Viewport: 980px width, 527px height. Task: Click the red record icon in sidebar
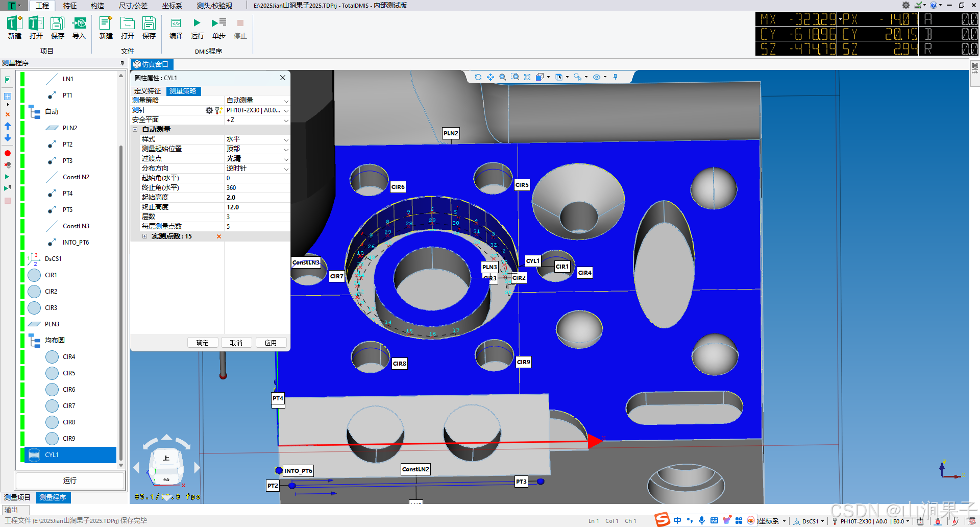click(x=8, y=153)
